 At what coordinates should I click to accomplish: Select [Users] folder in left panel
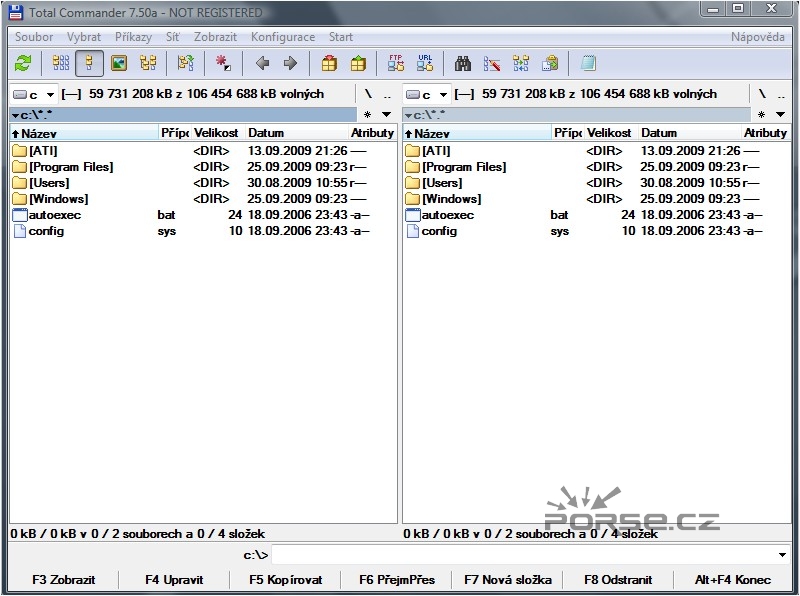(x=203, y=183)
